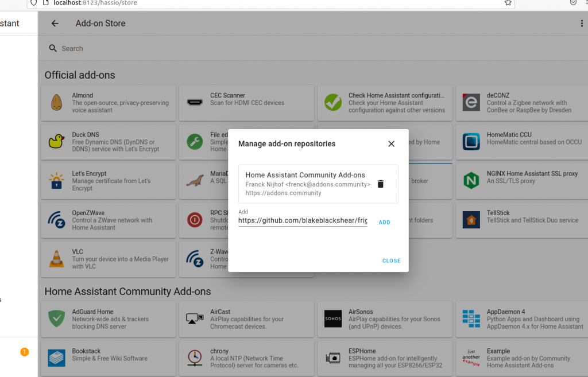Select the OpenZWave title text
Image resolution: width=588 pixels, height=377 pixels.
click(88, 213)
